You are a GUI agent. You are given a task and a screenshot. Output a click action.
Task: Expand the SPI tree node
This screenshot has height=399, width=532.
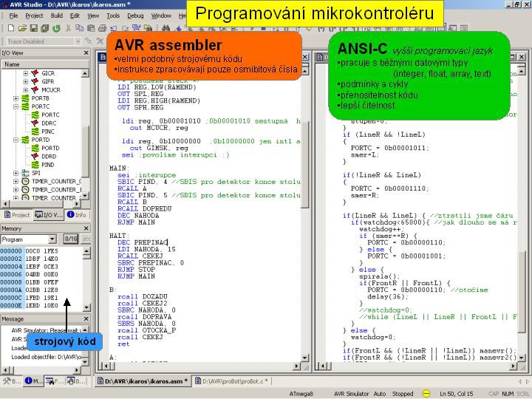[x=16, y=173]
